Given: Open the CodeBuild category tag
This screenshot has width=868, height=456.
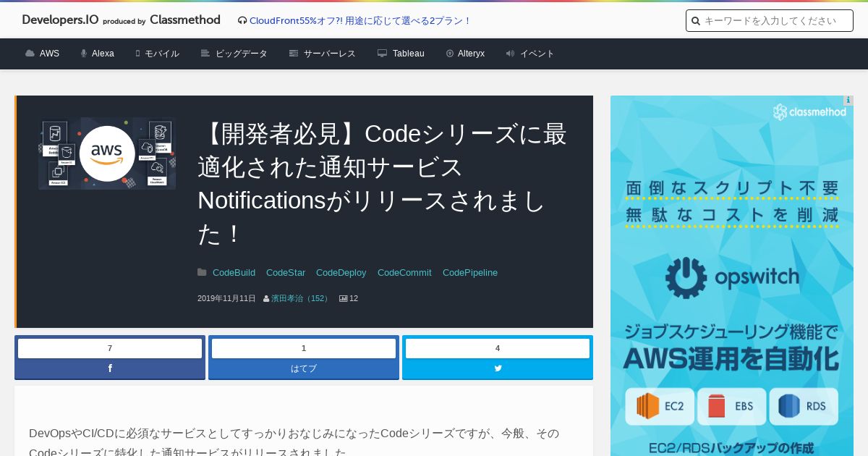Looking at the screenshot, I should pos(234,273).
